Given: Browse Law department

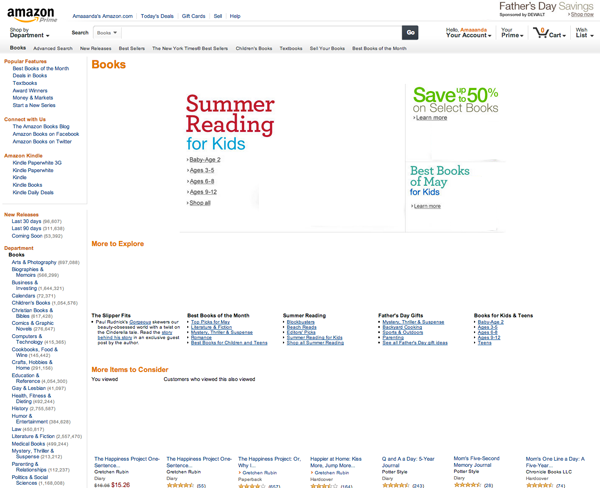Looking at the screenshot, I should pos(16,429).
